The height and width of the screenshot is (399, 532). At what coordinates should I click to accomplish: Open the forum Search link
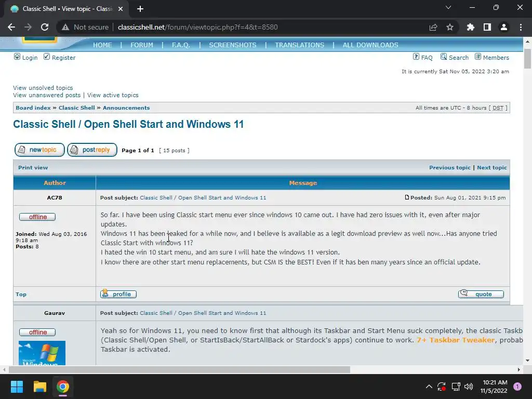point(454,57)
